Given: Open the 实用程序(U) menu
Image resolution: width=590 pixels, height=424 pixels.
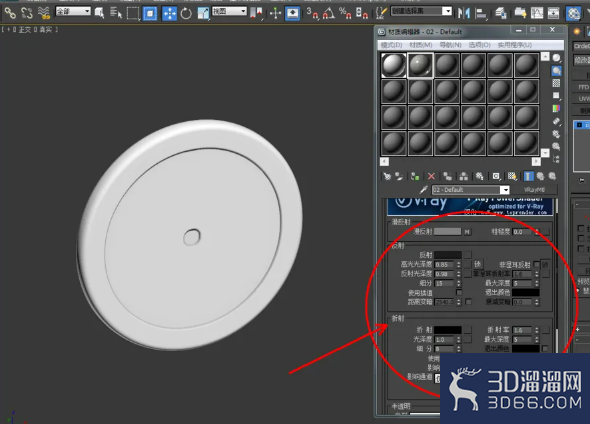Looking at the screenshot, I should (515, 45).
